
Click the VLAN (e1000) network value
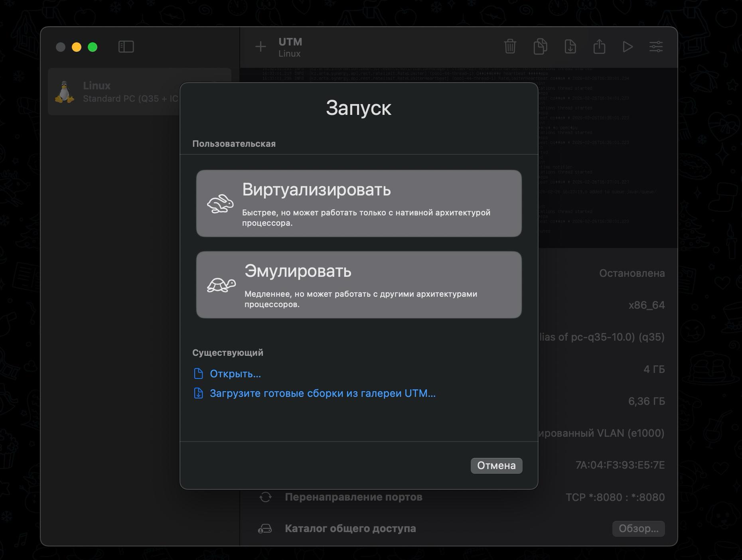[602, 433]
